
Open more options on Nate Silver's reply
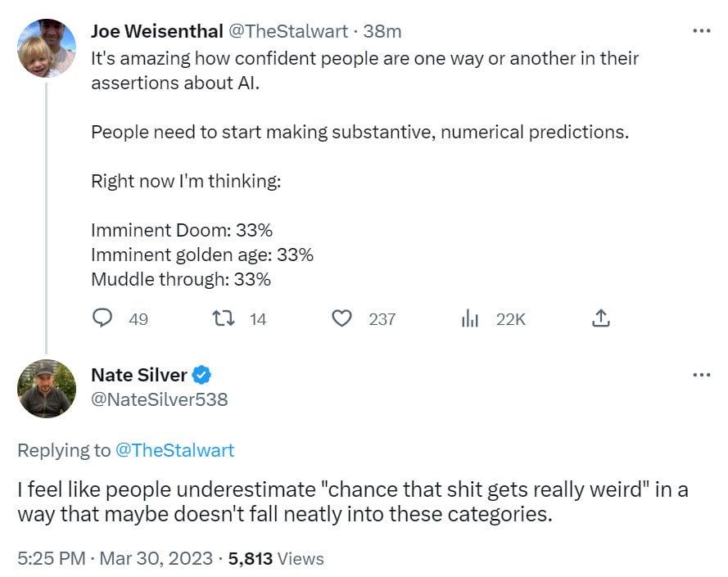702,376
